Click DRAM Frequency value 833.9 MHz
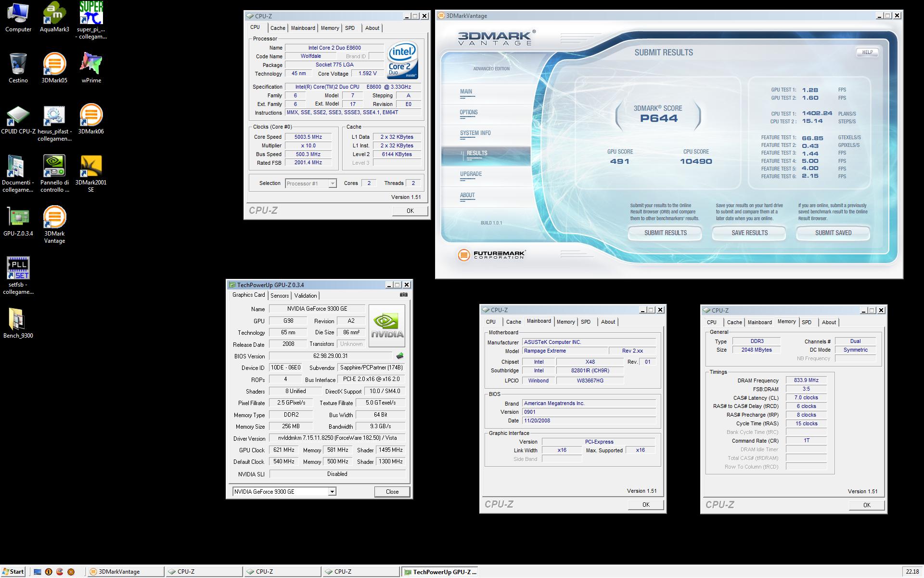924x578 pixels. click(806, 381)
